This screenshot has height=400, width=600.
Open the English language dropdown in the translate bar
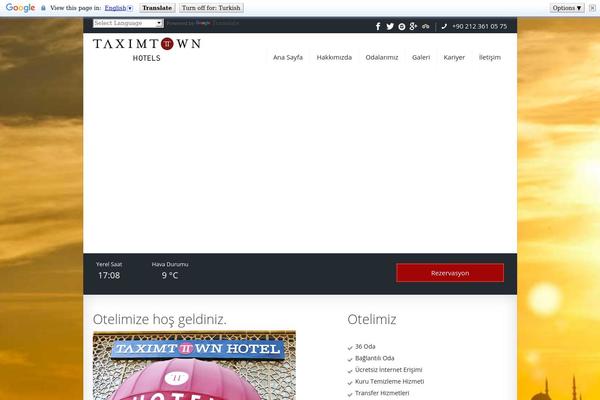[x=119, y=8]
